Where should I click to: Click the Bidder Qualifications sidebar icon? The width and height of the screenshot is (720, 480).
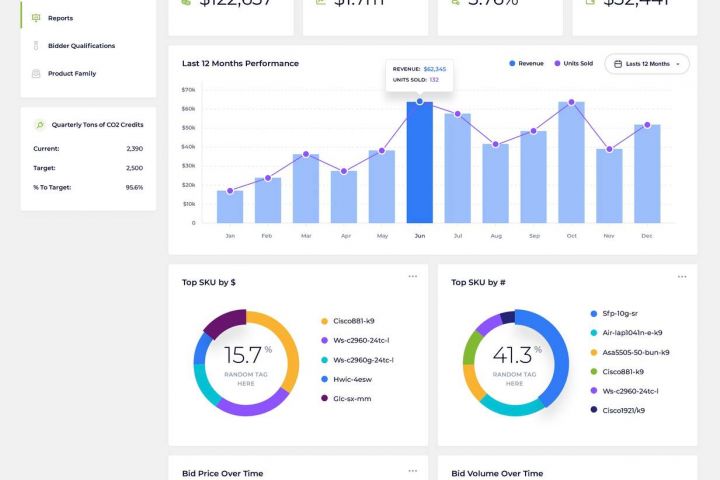(x=36, y=45)
